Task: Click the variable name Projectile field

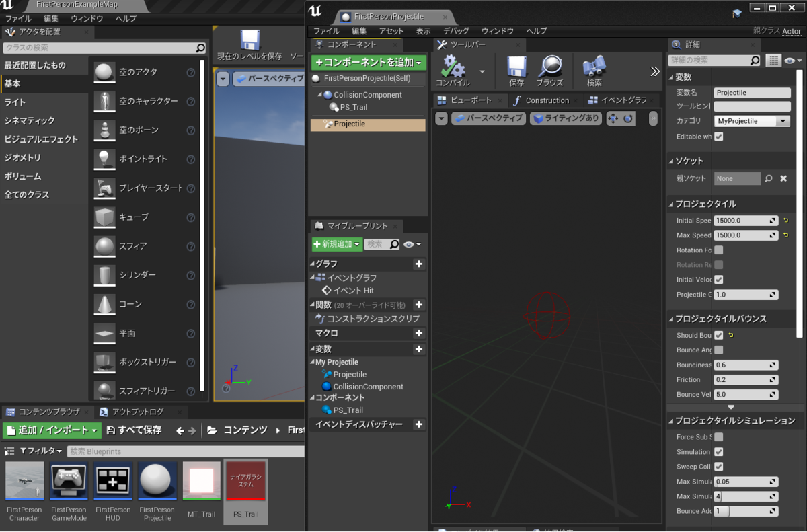Action: 752,93
